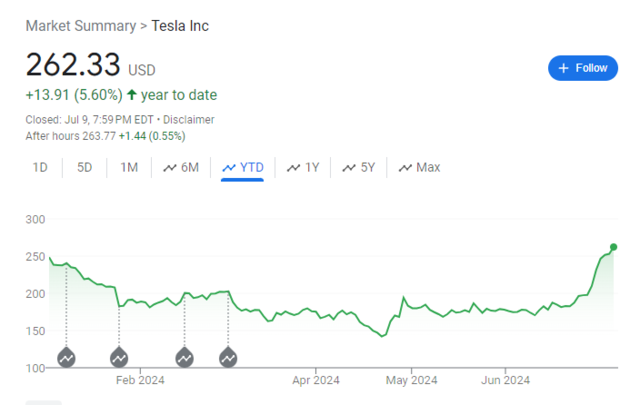Click the trend icon beside YTD
The width and height of the screenshot is (640, 405).
tap(229, 167)
